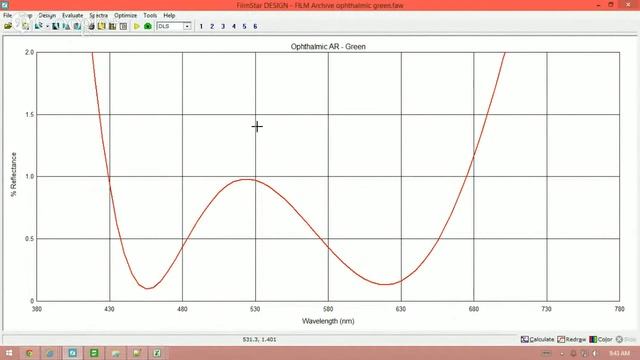Expand the DLS optimization method dropdown

pos(187,26)
